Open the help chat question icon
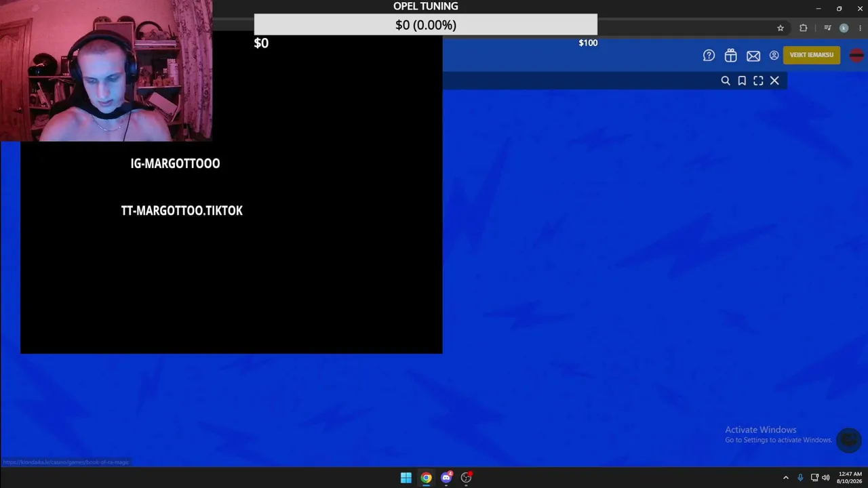This screenshot has height=488, width=868. [709, 56]
